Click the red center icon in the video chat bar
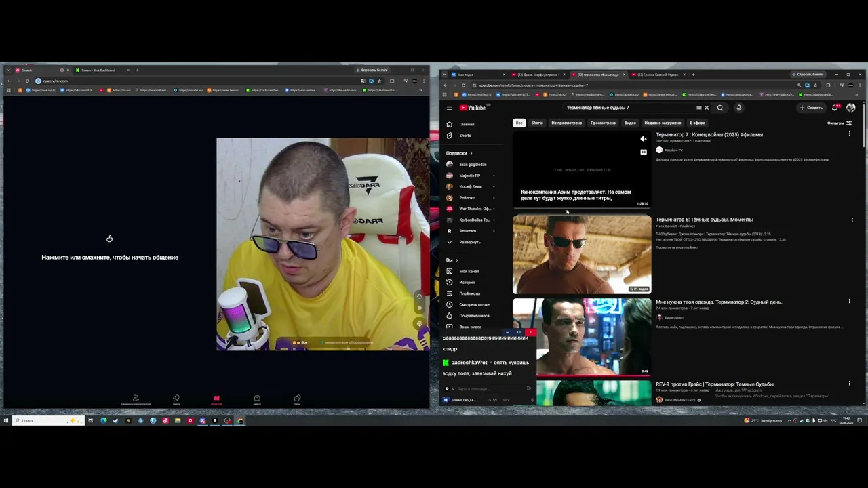Image resolution: width=868 pixels, height=488 pixels. click(x=216, y=399)
